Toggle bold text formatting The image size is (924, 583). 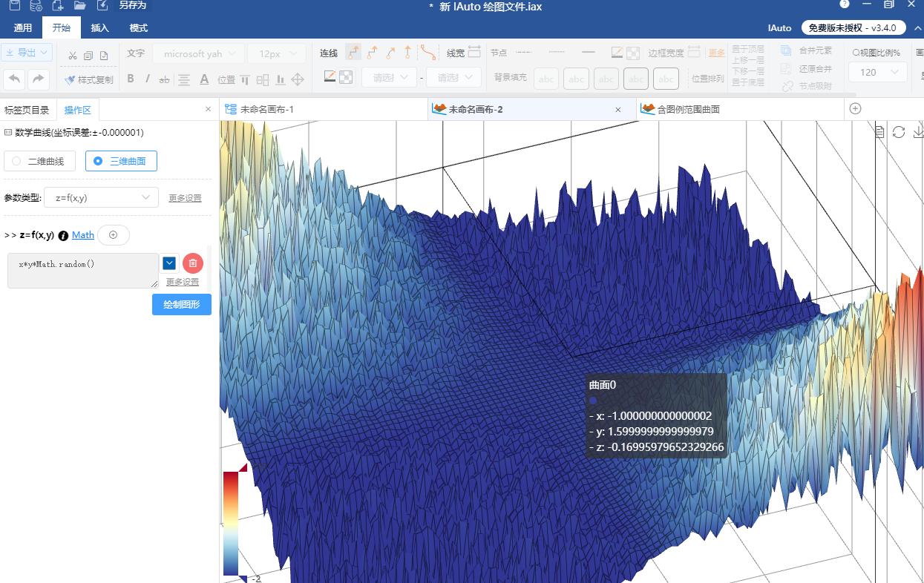[x=131, y=79]
